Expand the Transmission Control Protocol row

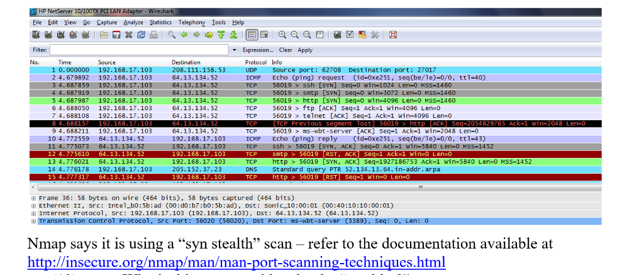click(x=34, y=221)
